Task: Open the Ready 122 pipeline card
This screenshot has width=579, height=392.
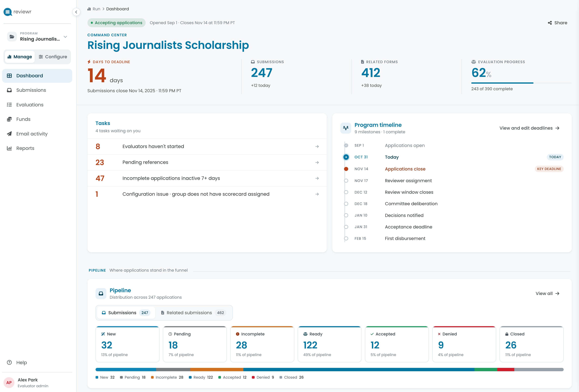Action: pos(329,344)
